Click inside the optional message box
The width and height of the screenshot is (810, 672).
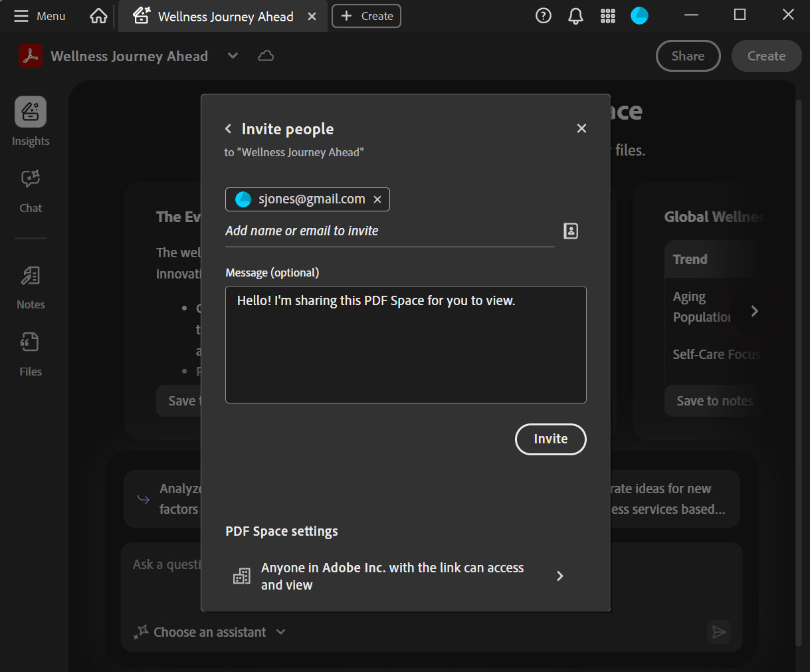click(x=406, y=344)
